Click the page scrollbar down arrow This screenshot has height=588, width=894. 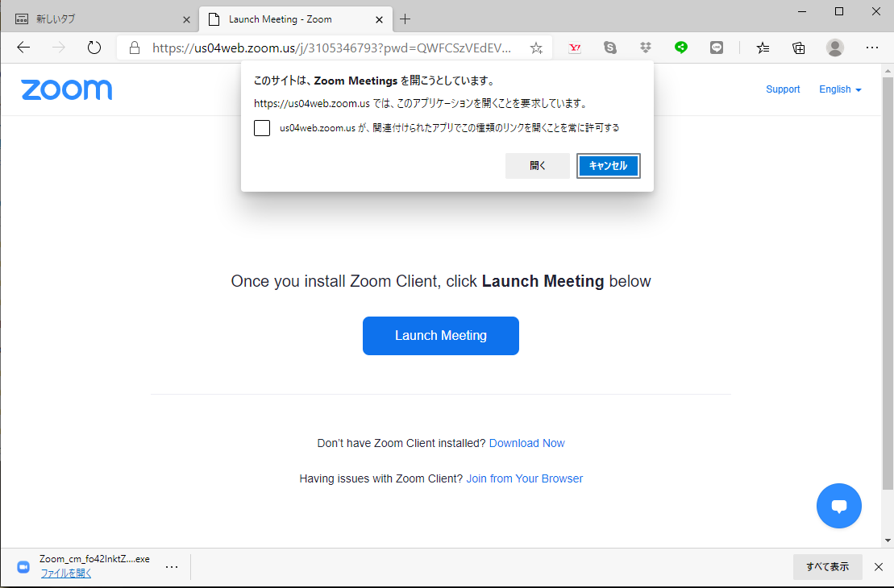pyautogui.click(x=888, y=540)
